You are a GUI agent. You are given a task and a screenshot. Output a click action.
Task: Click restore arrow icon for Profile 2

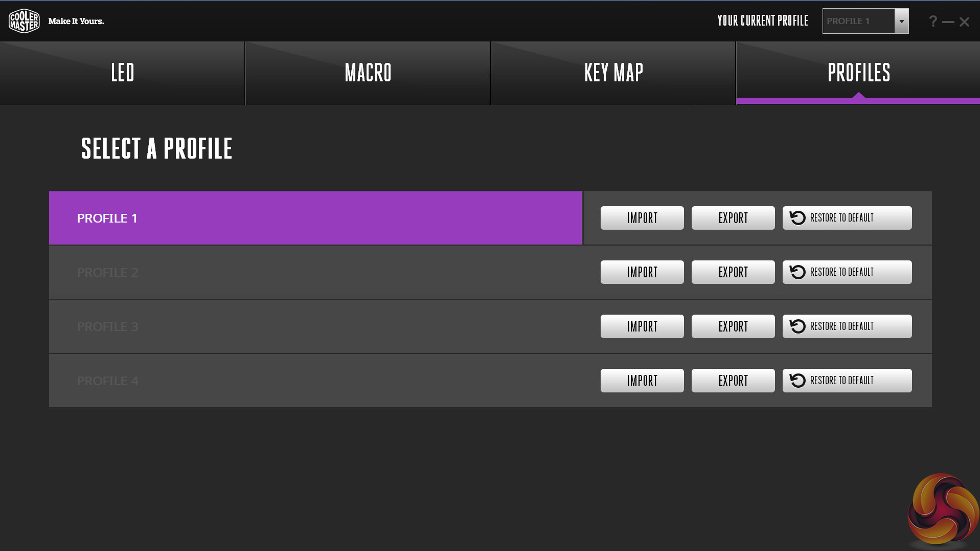797,272
